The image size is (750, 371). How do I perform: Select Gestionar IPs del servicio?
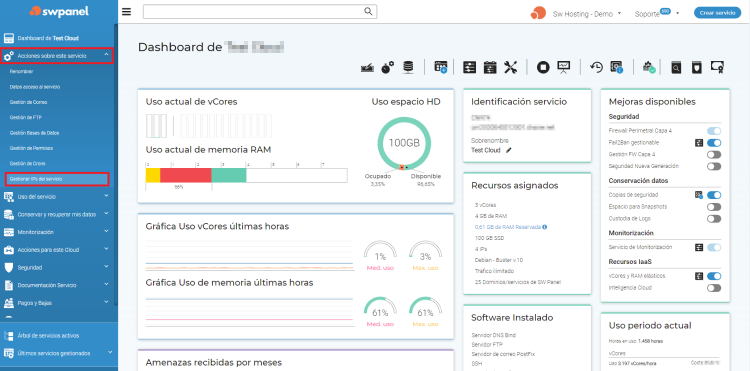57,179
